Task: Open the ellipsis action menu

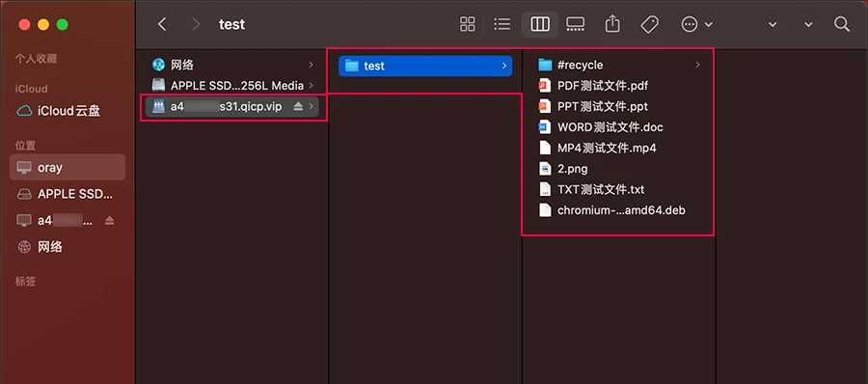Action: point(696,24)
